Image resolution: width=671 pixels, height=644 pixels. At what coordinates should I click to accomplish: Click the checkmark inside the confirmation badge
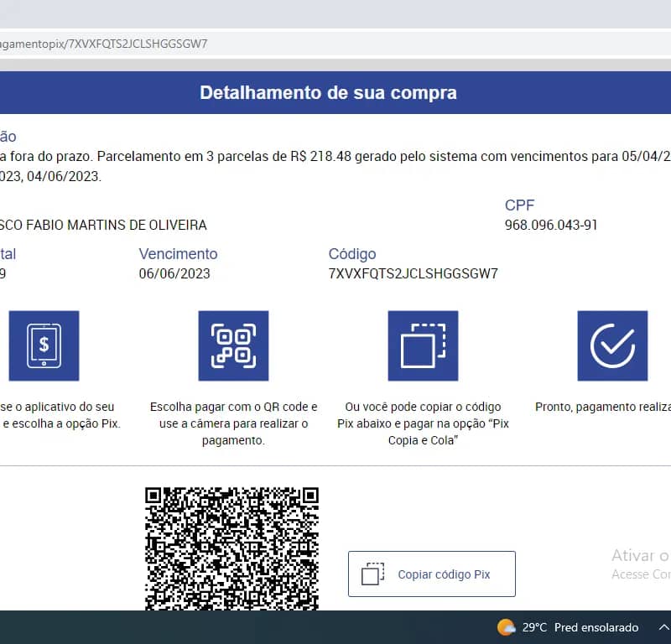click(613, 345)
